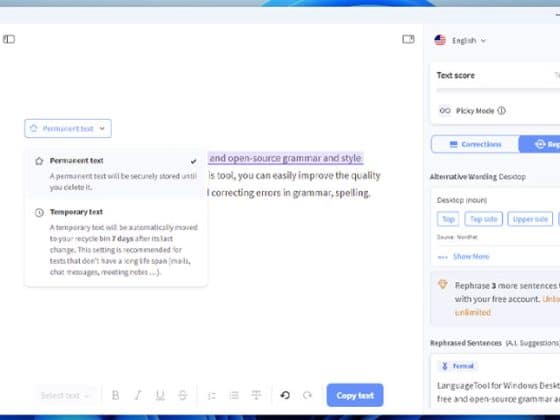This screenshot has width=560, height=420.
Task: Click the 'Rephrased Sentences' heading
Action: pyautogui.click(x=466, y=343)
